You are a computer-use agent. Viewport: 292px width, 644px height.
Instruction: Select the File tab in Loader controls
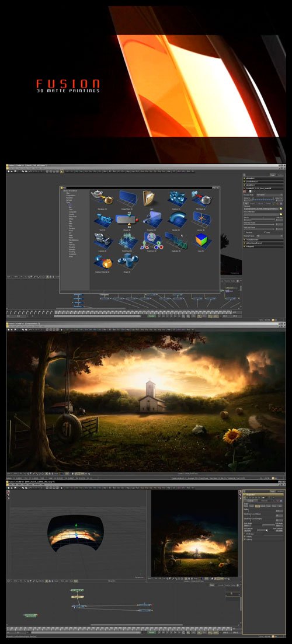point(246,203)
